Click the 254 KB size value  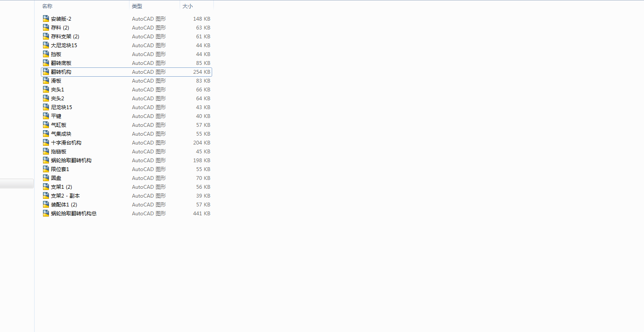202,72
